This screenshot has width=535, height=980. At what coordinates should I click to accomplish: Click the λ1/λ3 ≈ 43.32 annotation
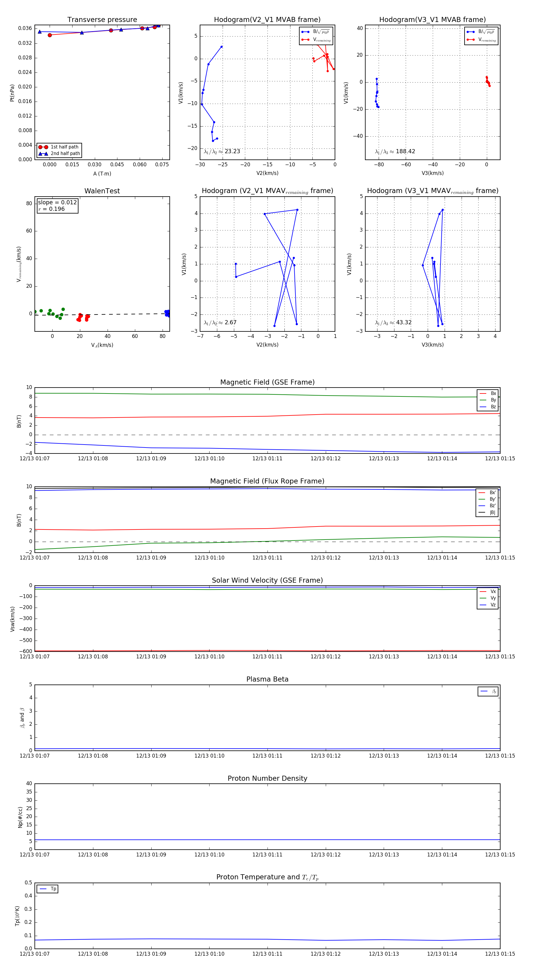(x=393, y=323)
